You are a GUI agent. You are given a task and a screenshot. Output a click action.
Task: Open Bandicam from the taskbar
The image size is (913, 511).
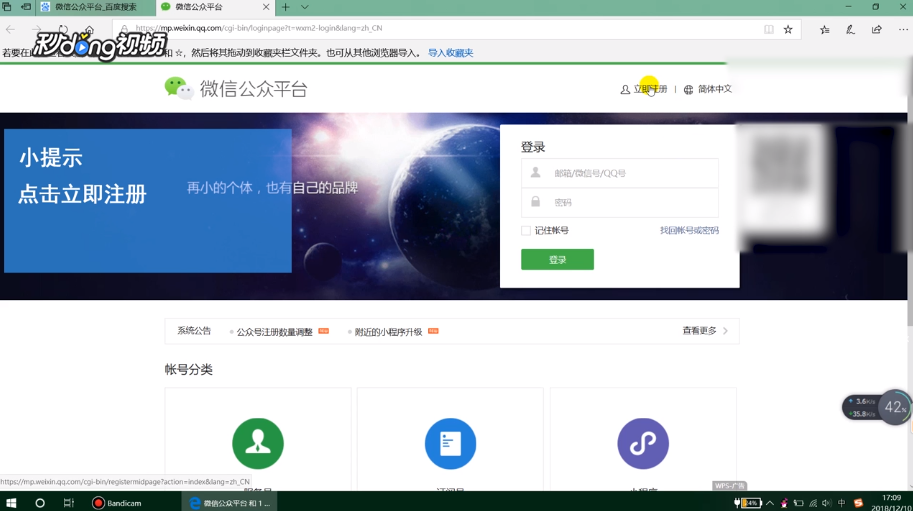click(x=117, y=503)
